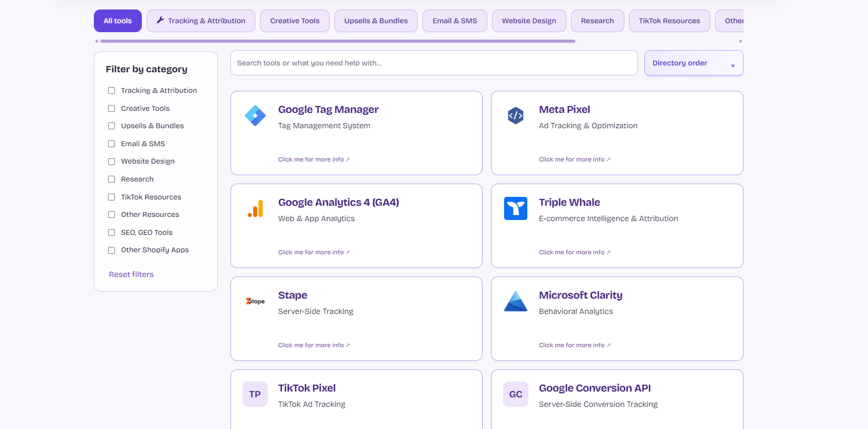The width and height of the screenshot is (868, 429).
Task: Open the TikTok Pixel card title
Action: (307, 388)
